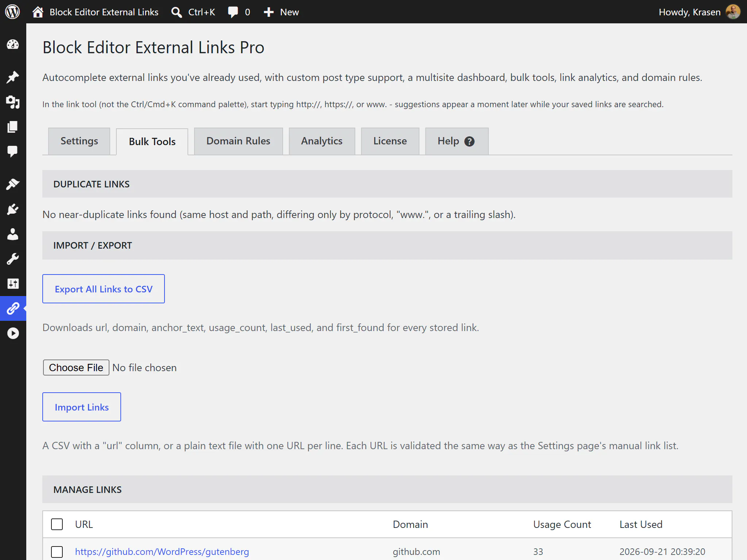Click the question mark icon on Help tab
This screenshot has height=560, width=747.
(469, 141)
